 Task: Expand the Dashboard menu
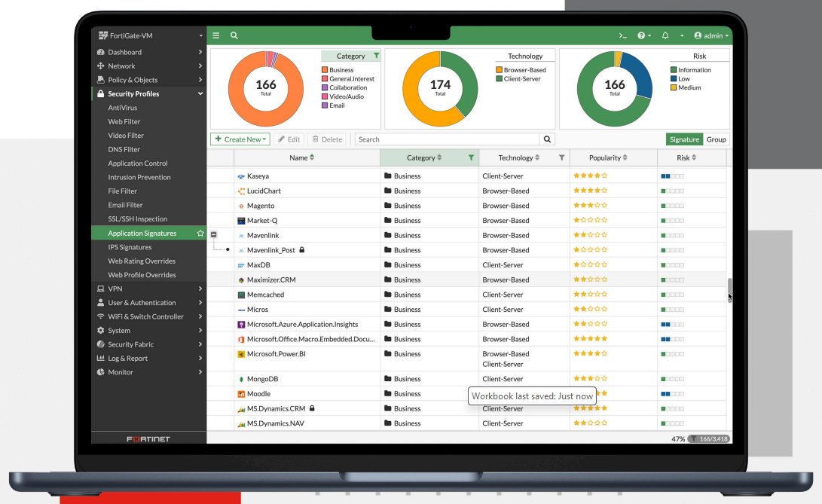149,52
